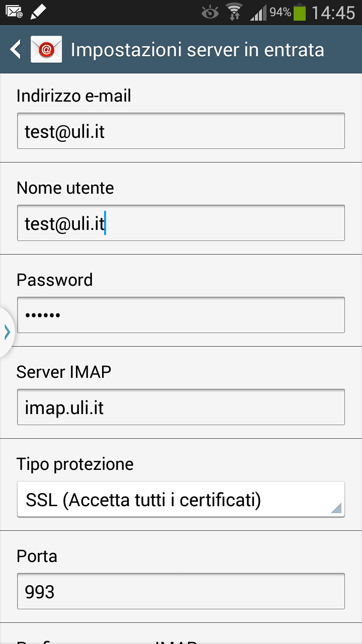
Task: Select the Password field
Action: tap(181, 315)
